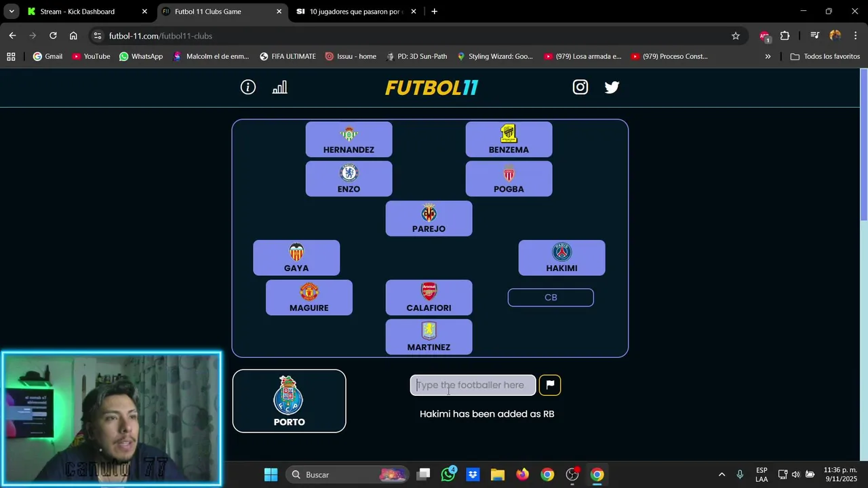Focus the 'Type the footballer here' field
The image size is (868, 488).
point(473,385)
